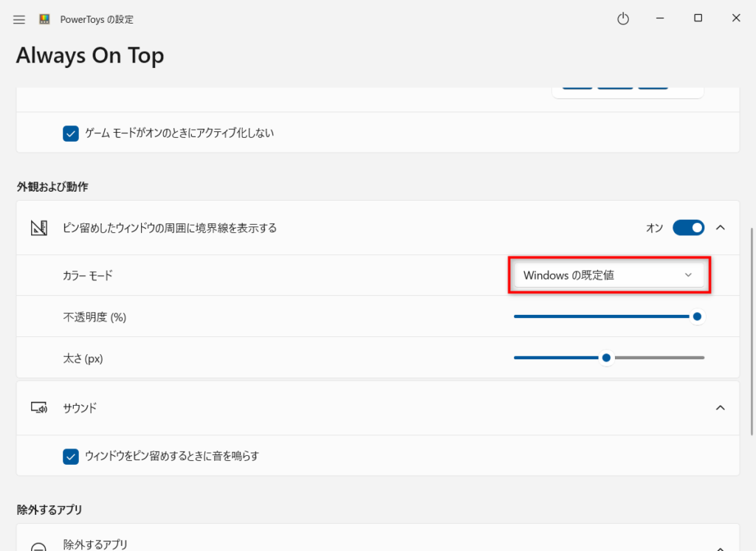Click the PowerToys app logo icon
This screenshot has width=756, height=551.
tap(44, 19)
